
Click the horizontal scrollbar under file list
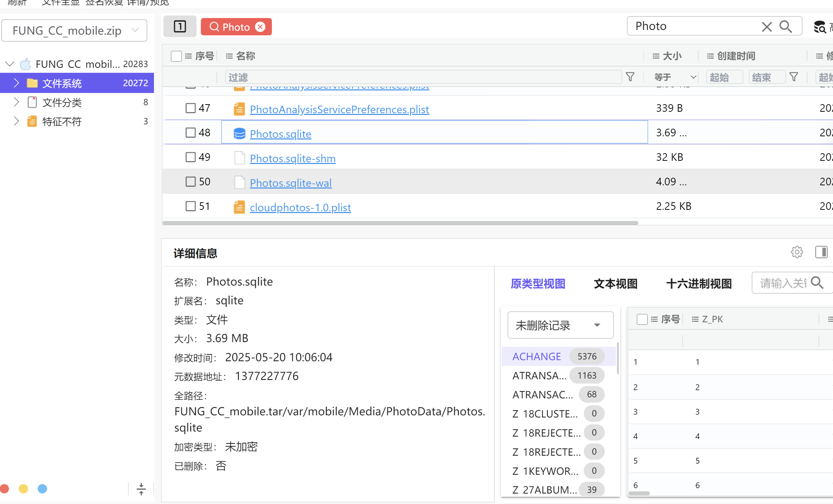(x=400, y=223)
